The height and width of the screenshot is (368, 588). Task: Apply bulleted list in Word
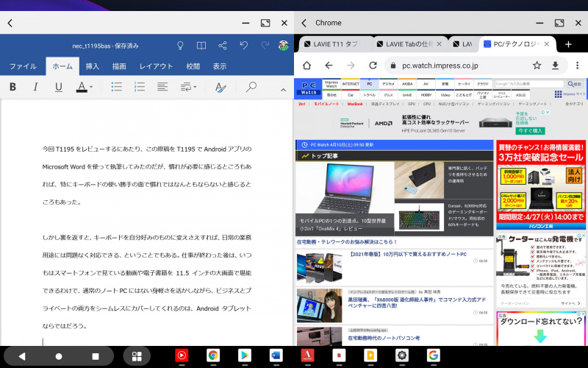117,87
